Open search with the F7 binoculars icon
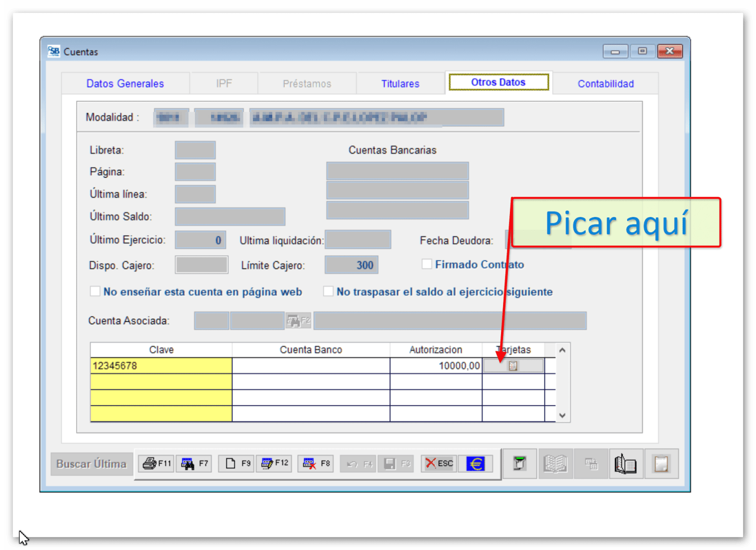756x550 pixels. point(194,463)
